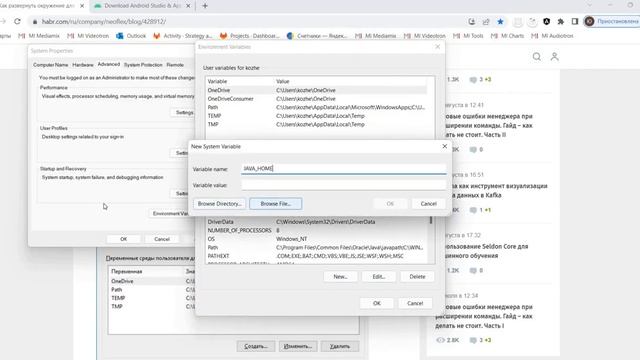This screenshot has height=360, width=640.
Task: Click the Browse File button
Action: pos(276,204)
